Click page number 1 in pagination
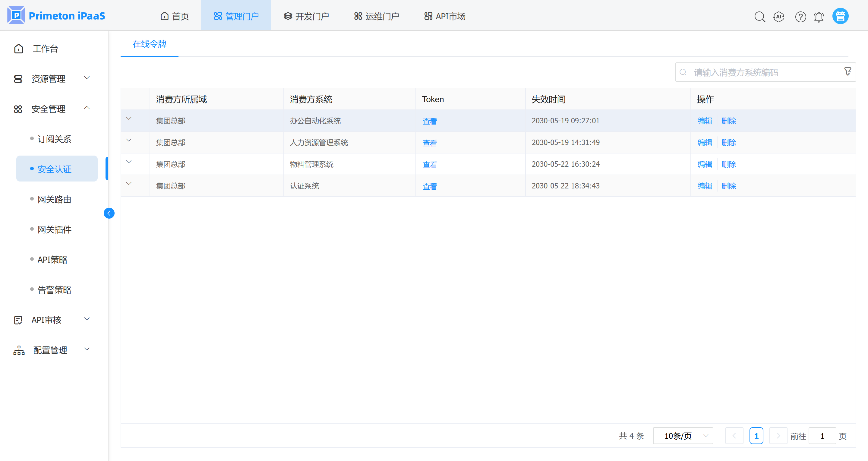Image resolution: width=868 pixels, height=461 pixels. click(x=756, y=436)
